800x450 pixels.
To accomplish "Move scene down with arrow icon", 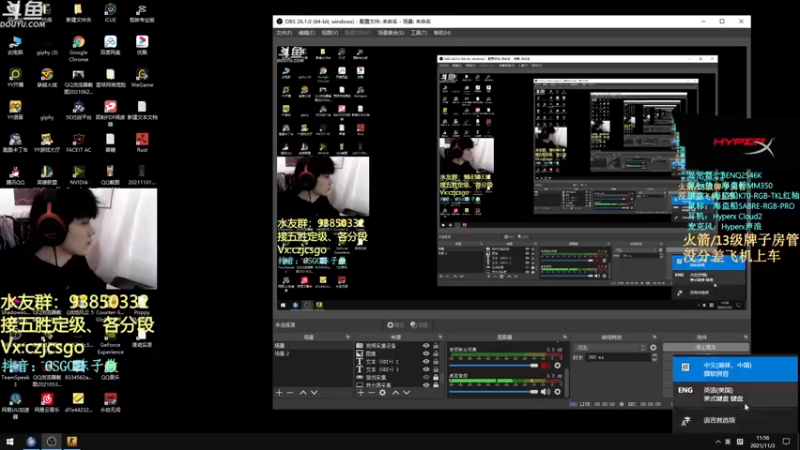I will (x=314, y=392).
